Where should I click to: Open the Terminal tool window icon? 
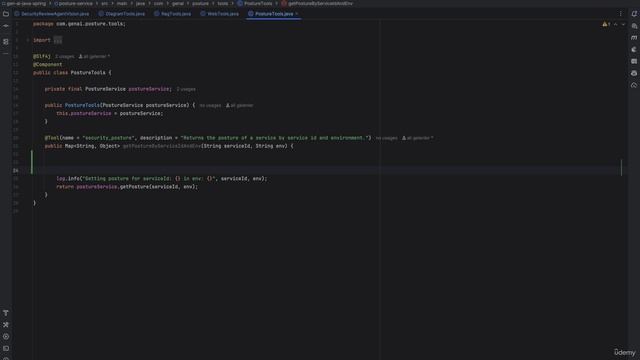pos(6,349)
